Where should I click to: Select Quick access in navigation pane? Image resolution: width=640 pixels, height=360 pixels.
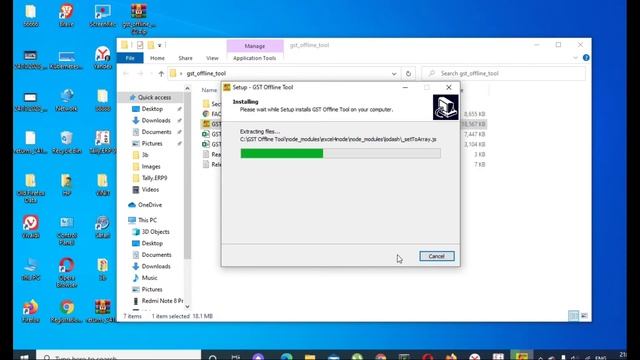tap(154, 97)
